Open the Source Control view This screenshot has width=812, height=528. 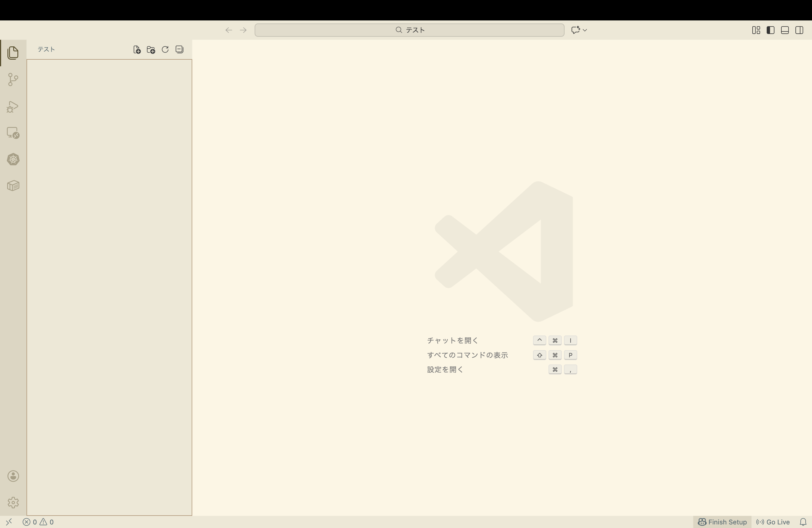[x=13, y=79]
